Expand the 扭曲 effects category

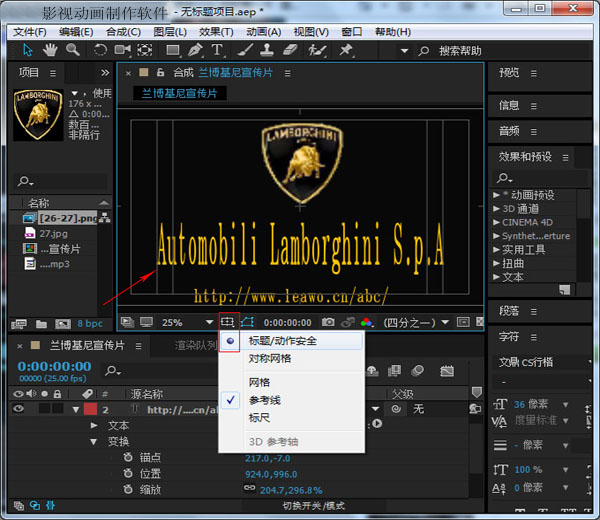(x=496, y=263)
